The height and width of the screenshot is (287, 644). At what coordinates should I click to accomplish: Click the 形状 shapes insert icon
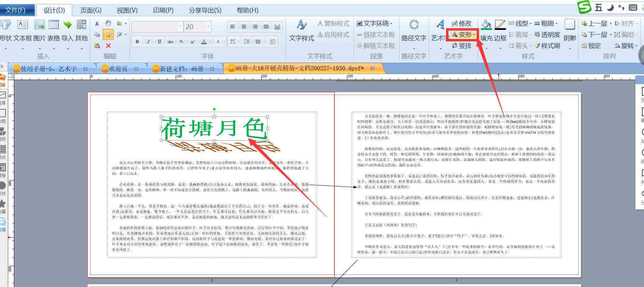coord(5,25)
